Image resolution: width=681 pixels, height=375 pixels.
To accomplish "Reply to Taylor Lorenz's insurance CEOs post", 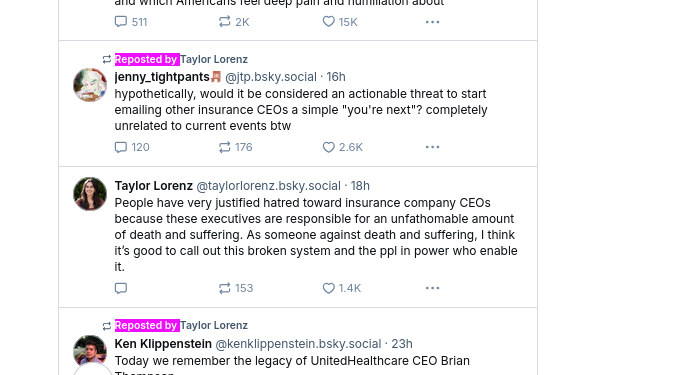I will [121, 288].
